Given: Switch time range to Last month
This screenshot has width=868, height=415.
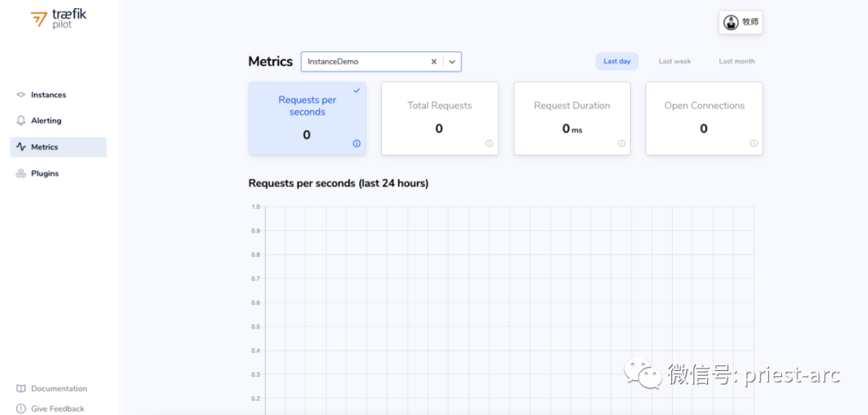Looking at the screenshot, I should coord(736,61).
